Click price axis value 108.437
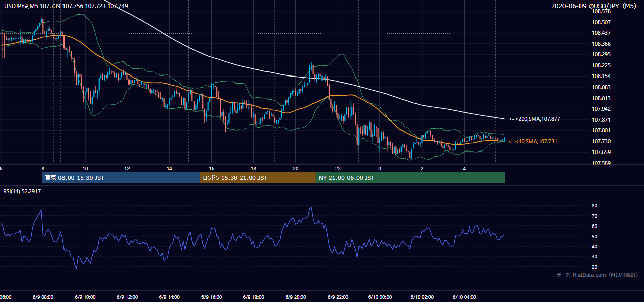The height and width of the screenshot is (302, 644). click(x=601, y=33)
